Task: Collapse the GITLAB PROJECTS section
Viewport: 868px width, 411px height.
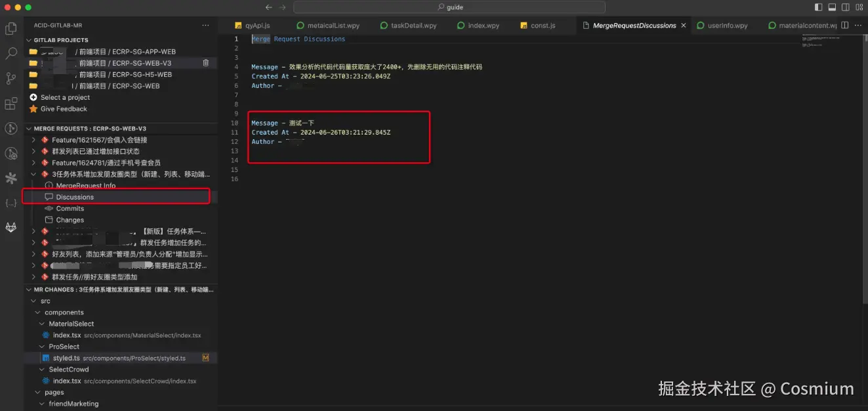Action: click(61, 40)
